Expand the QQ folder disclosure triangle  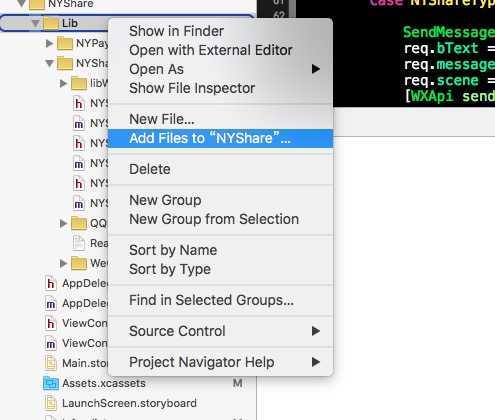click(x=63, y=223)
